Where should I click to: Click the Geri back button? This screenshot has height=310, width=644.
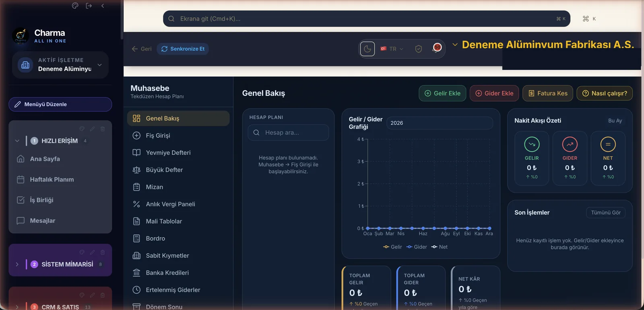click(142, 49)
